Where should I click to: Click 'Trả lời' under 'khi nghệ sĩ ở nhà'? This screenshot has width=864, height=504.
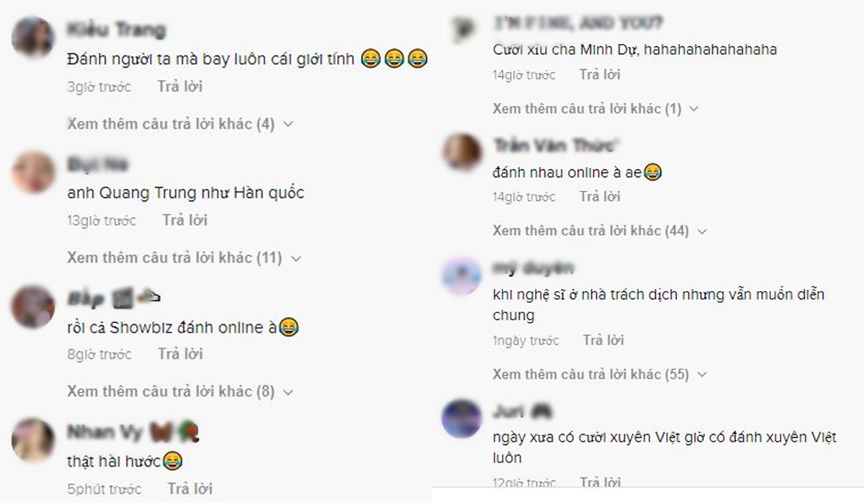603,340
